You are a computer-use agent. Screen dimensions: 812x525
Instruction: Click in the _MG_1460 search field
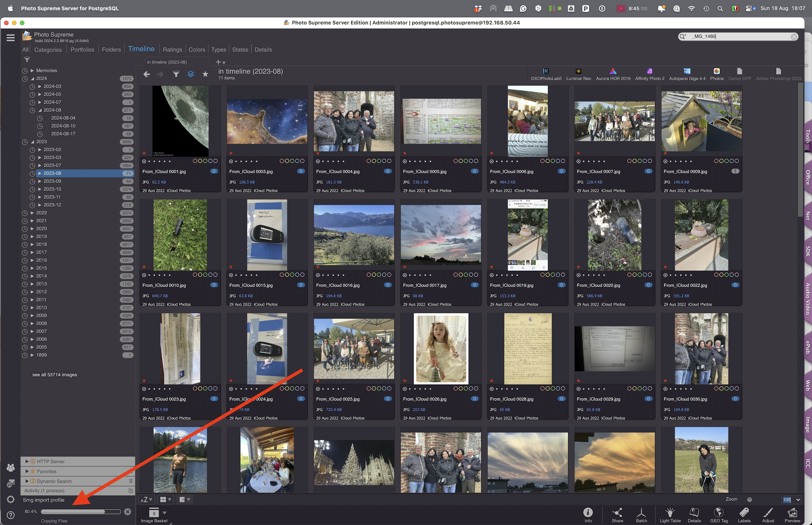tap(738, 37)
